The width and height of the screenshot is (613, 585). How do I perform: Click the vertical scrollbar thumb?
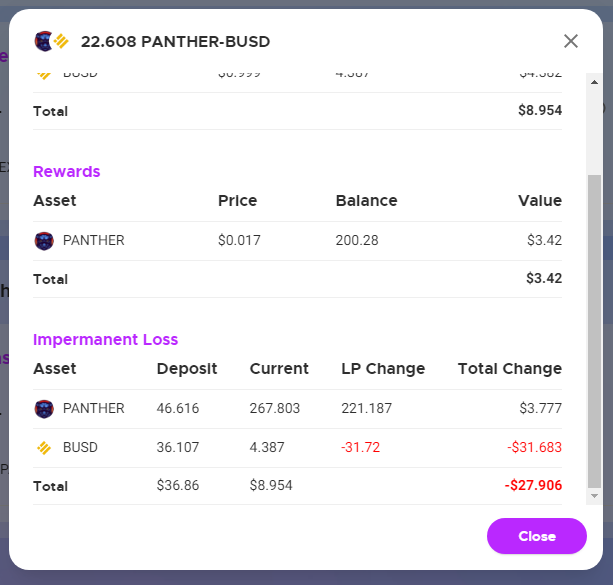(594, 331)
